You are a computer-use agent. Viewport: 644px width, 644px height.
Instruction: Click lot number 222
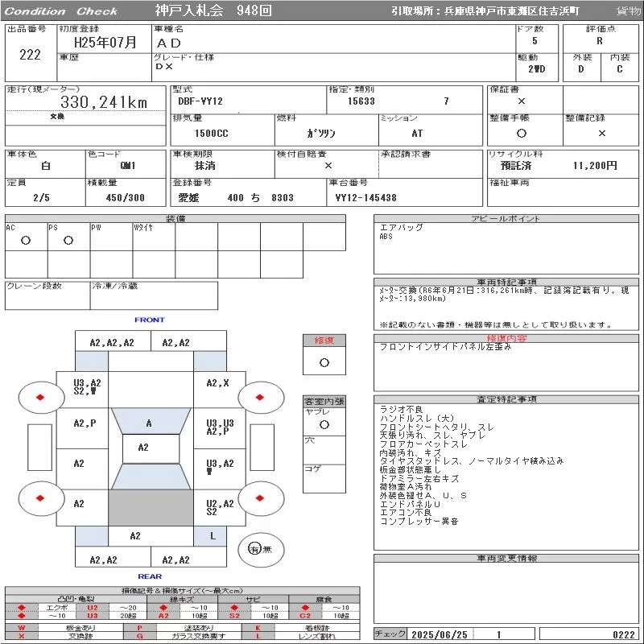(x=30, y=55)
